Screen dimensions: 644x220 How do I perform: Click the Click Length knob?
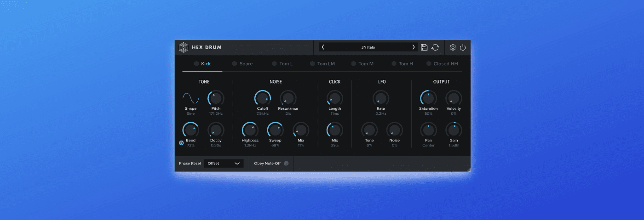point(335,98)
